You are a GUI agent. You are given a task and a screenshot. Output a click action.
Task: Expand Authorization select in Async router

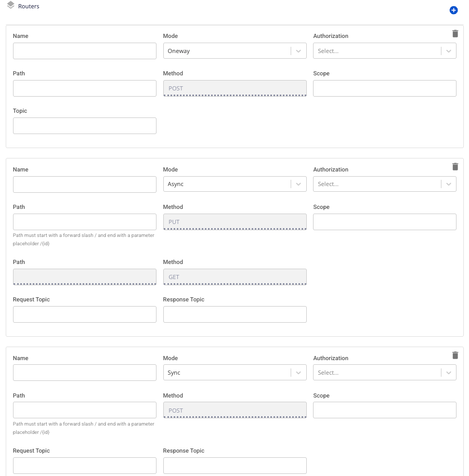click(384, 184)
